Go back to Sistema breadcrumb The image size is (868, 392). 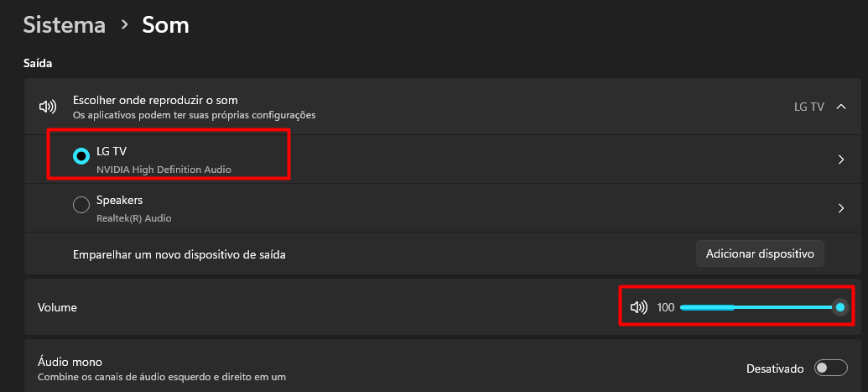pos(65,25)
